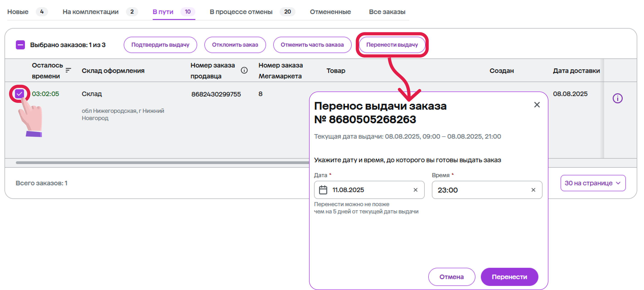Toggle the select-all orders checkbox

[20, 45]
